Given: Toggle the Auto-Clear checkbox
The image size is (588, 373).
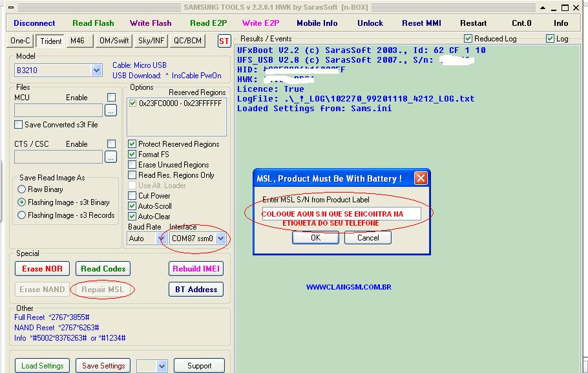Looking at the screenshot, I should point(132,216).
